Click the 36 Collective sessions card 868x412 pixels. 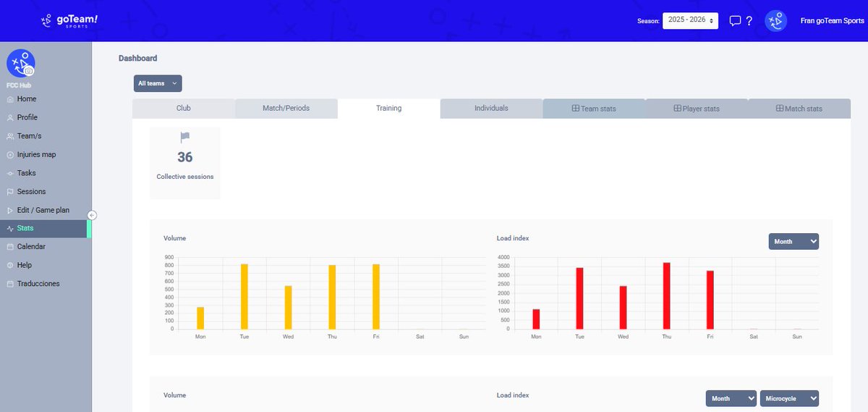pyautogui.click(x=185, y=163)
